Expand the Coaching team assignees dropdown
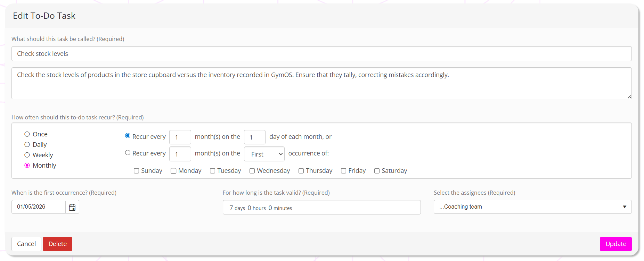Screen dimensions: 644x261 532,207
